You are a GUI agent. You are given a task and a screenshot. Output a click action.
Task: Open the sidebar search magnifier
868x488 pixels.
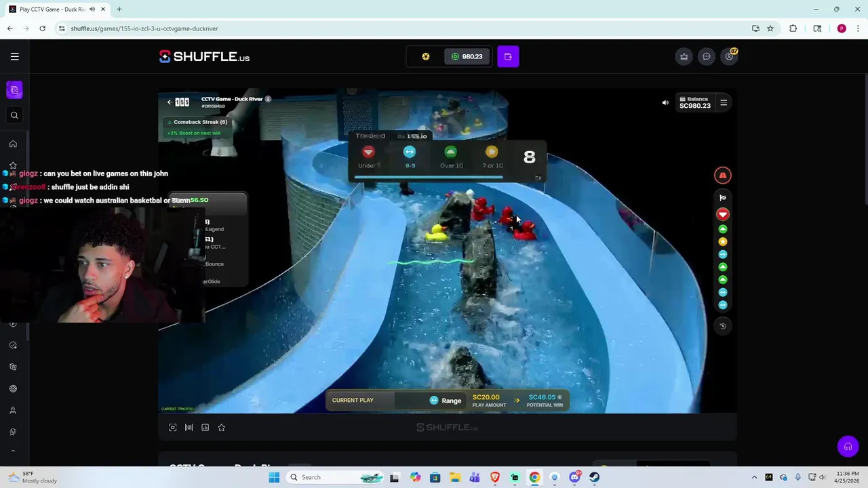[x=14, y=115]
